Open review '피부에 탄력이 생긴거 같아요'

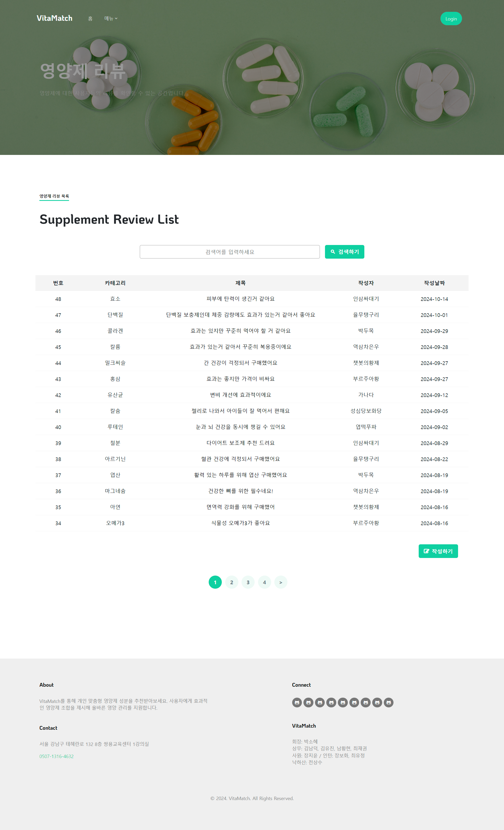pos(240,299)
